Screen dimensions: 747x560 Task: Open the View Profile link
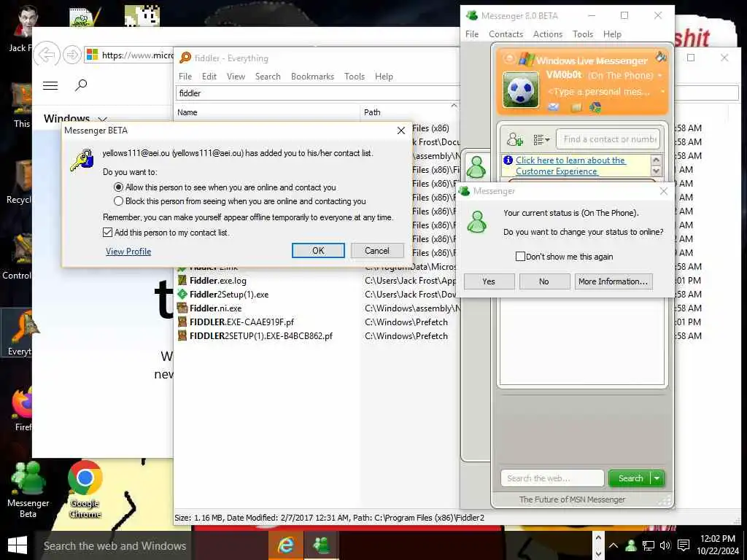[x=128, y=252]
